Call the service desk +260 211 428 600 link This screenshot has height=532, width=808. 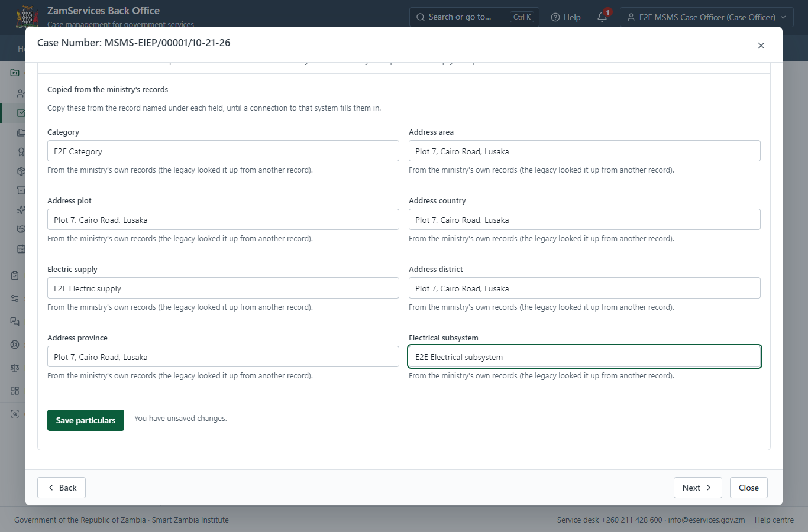coord(632,520)
